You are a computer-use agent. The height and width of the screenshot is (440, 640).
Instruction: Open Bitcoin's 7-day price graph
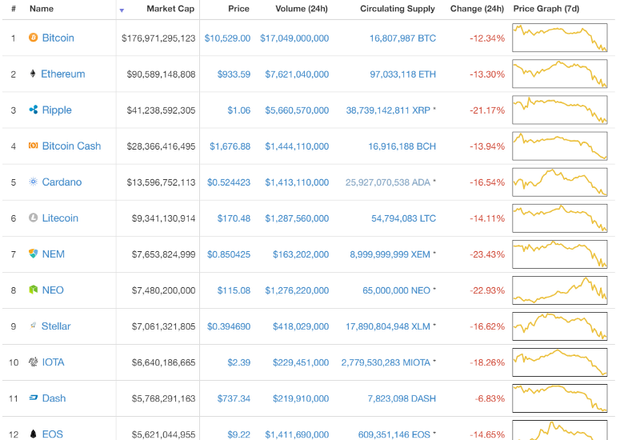[560, 38]
